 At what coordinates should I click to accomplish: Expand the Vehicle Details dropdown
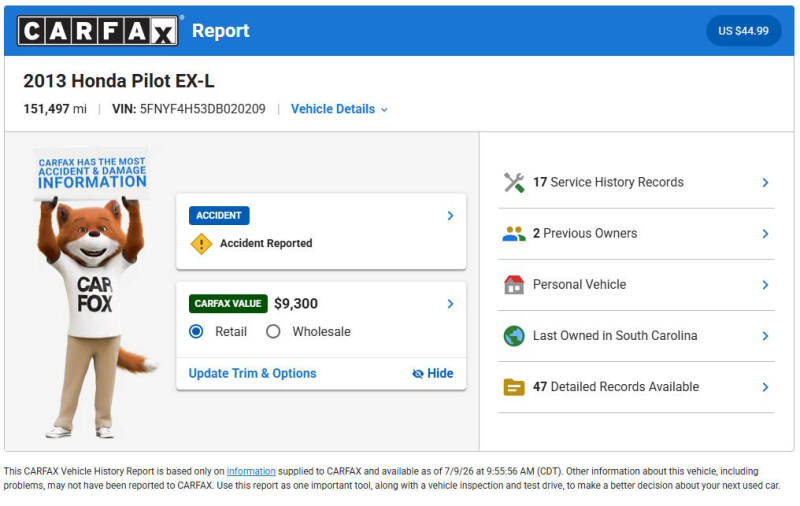339,109
